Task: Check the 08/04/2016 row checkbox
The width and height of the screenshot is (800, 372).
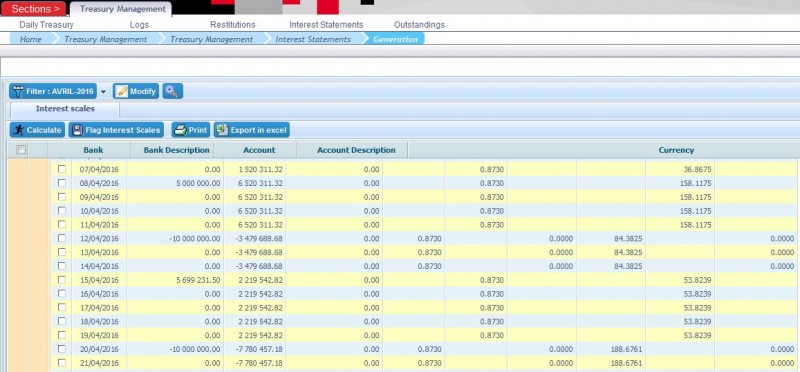Action: [x=62, y=183]
